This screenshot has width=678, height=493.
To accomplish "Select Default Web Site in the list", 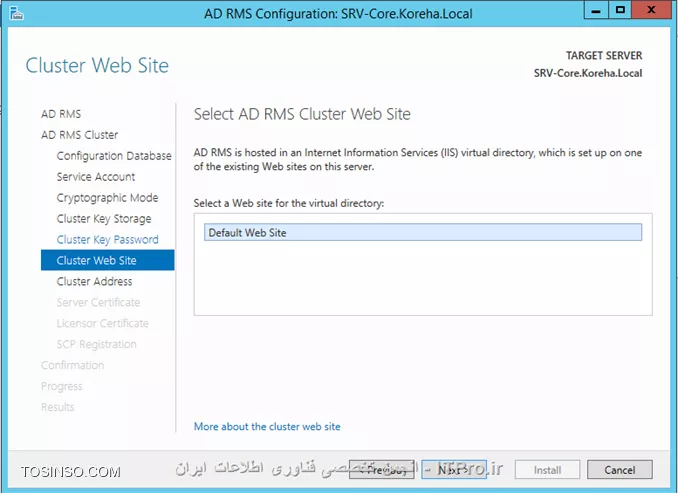I will tap(423, 232).
